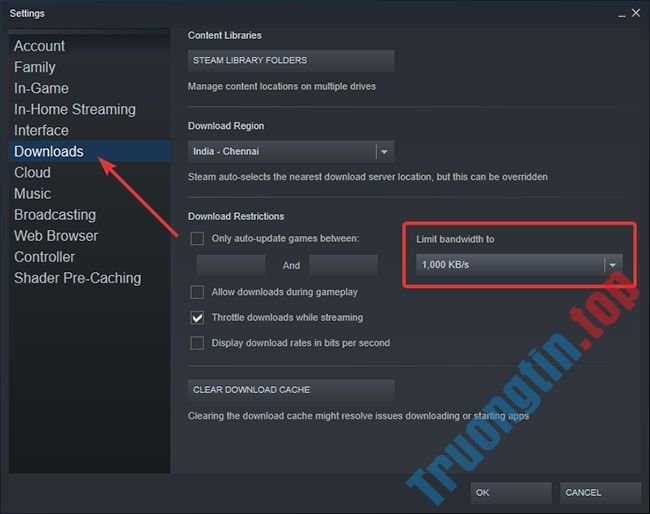
Task: Click the auto-update end time field
Action: coord(343,265)
